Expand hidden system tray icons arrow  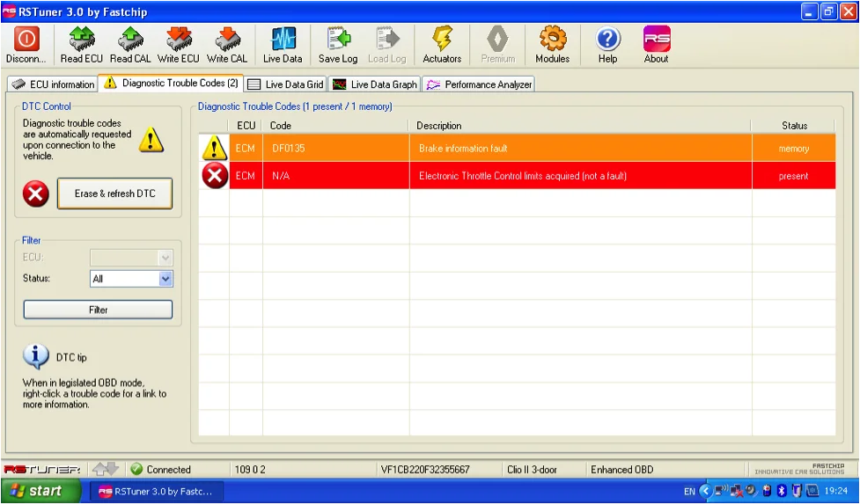pyautogui.click(x=705, y=491)
